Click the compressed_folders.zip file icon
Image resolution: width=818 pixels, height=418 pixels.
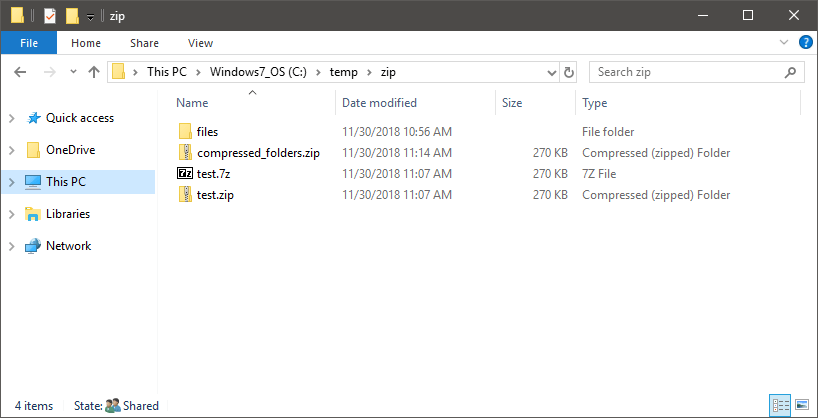185,152
